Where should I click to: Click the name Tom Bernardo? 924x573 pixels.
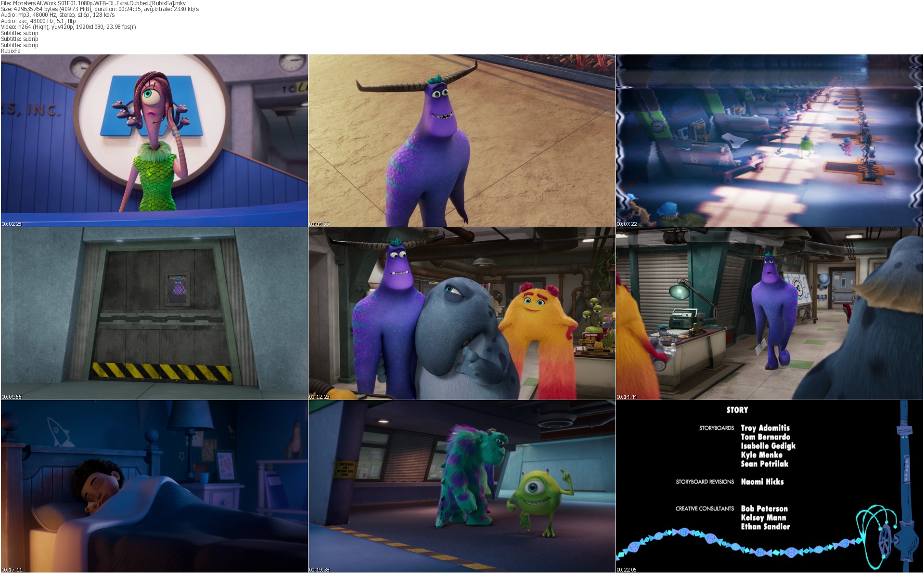[765, 437]
